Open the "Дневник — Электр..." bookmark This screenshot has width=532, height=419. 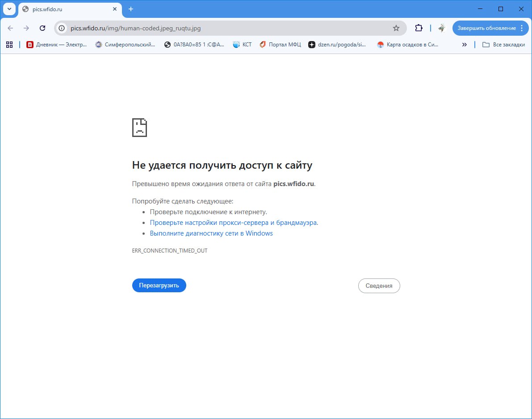57,45
